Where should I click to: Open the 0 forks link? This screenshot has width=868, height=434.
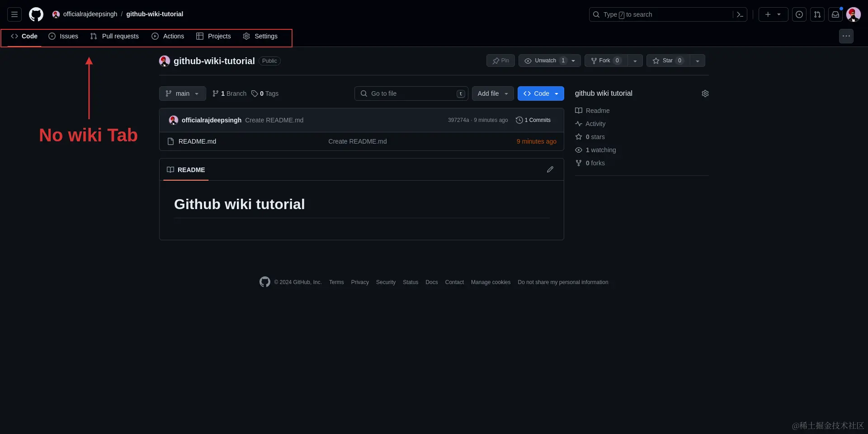tap(590, 163)
